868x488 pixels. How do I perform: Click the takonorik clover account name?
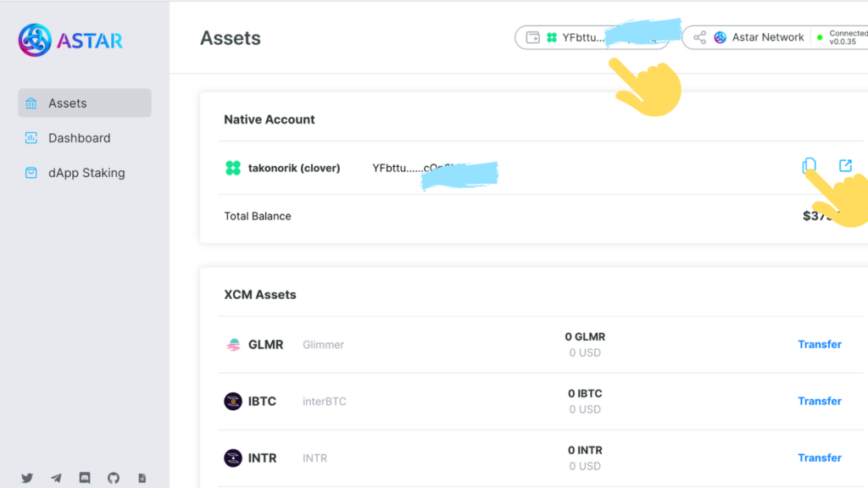click(x=294, y=169)
